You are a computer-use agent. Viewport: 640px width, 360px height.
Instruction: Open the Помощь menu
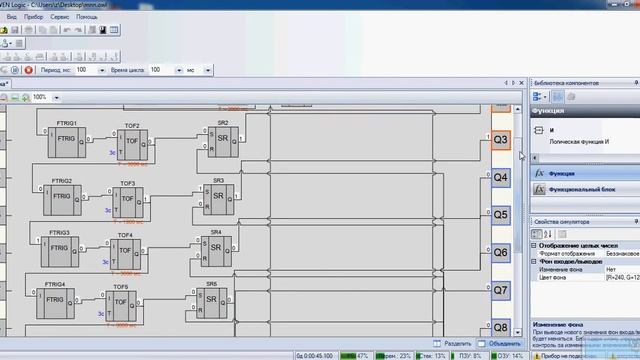(x=87, y=17)
